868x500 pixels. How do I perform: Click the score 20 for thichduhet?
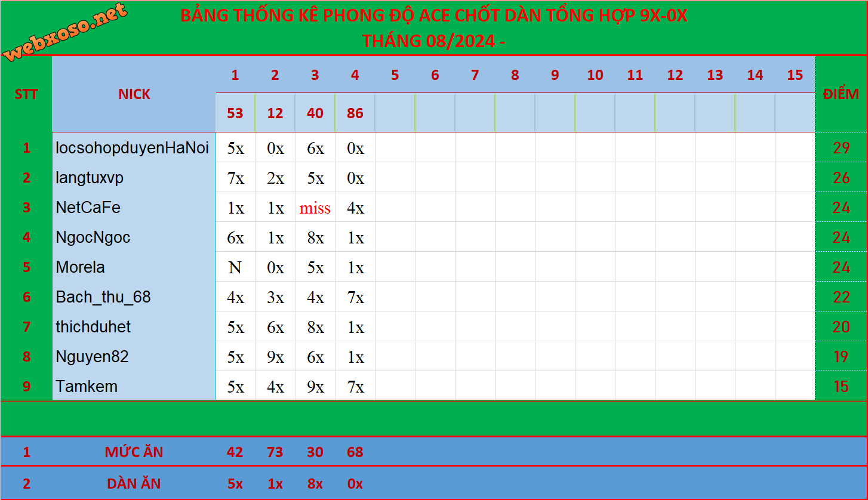pos(841,327)
